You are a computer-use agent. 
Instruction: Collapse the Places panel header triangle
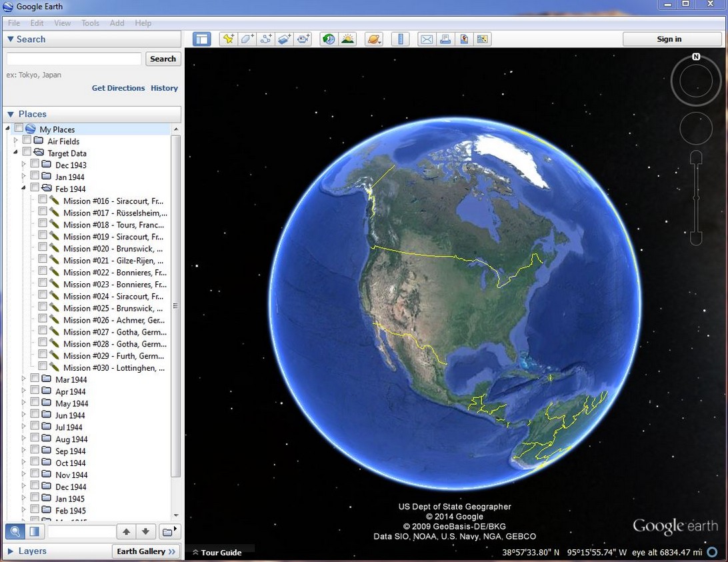[10, 114]
